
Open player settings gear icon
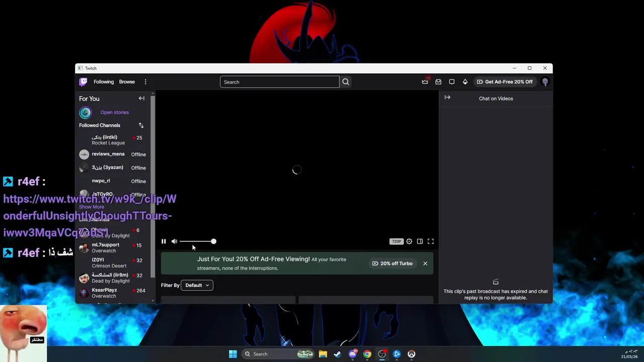(409, 241)
